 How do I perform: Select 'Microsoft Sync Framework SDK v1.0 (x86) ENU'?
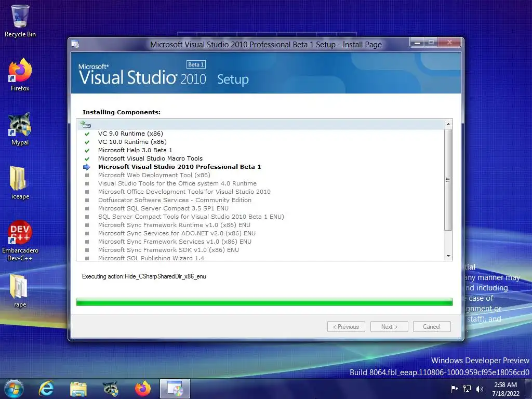coord(168,250)
